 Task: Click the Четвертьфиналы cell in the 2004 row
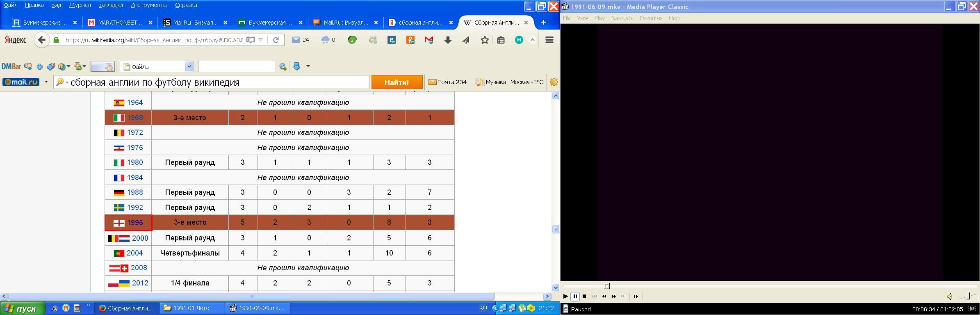(x=190, y=253)
